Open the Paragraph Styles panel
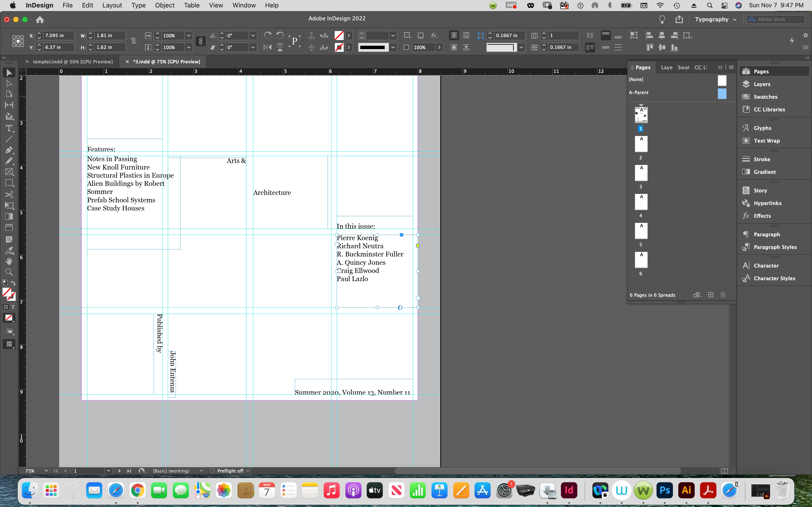Image resolution: width=812 pixels, height=507 pixels. [775, 247]
